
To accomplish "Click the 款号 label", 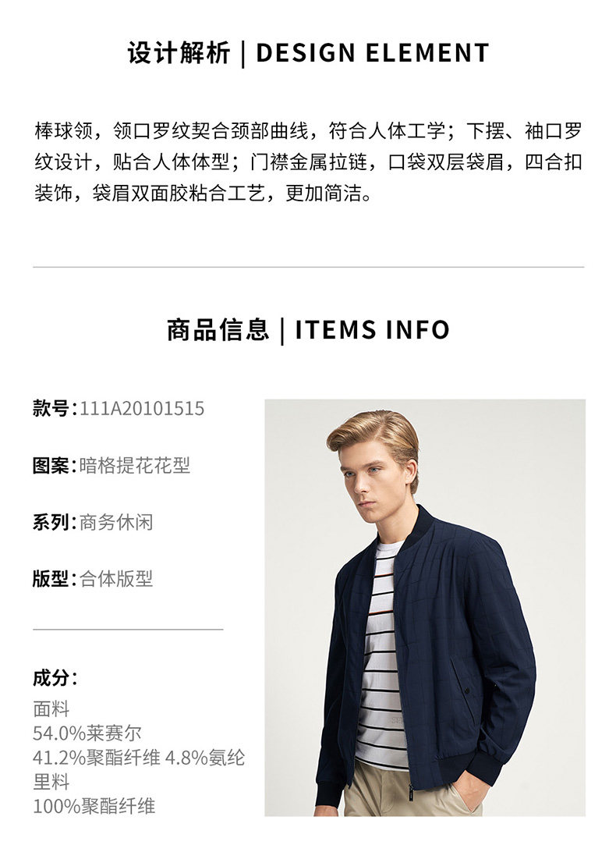I will (x=51, y=409).
